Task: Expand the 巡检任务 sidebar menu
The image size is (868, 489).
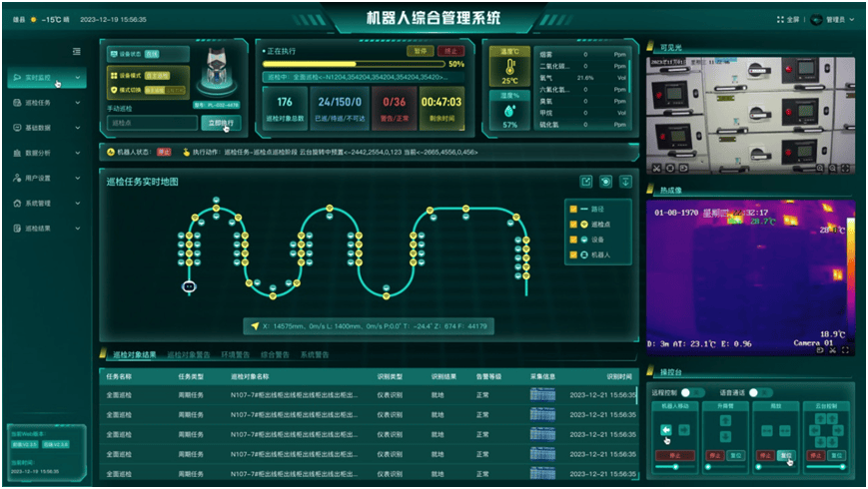Action: (x=47, y=103)
